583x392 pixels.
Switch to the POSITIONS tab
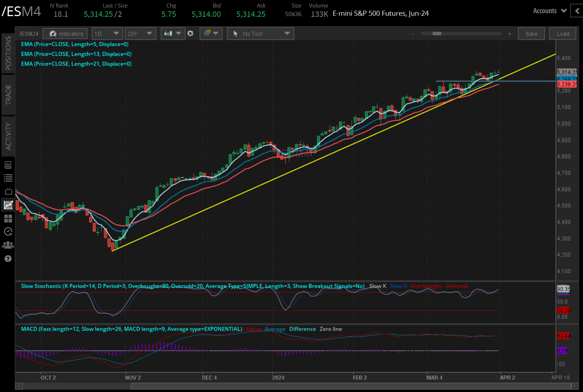click(x=8, y=53)
